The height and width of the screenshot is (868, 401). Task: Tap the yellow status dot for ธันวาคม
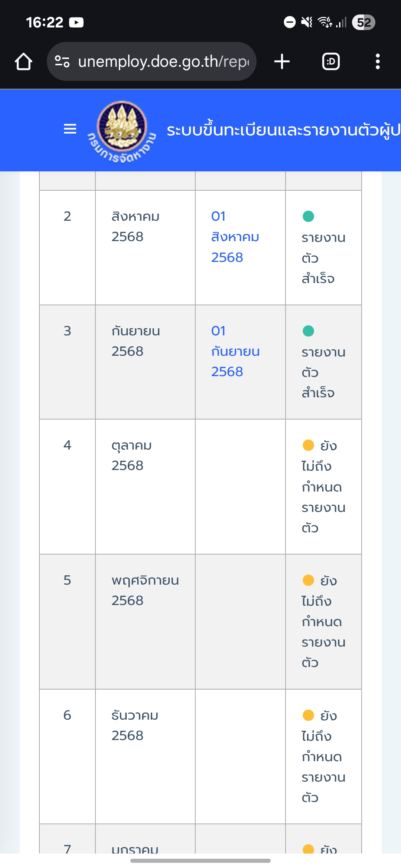tap(308, 715)
